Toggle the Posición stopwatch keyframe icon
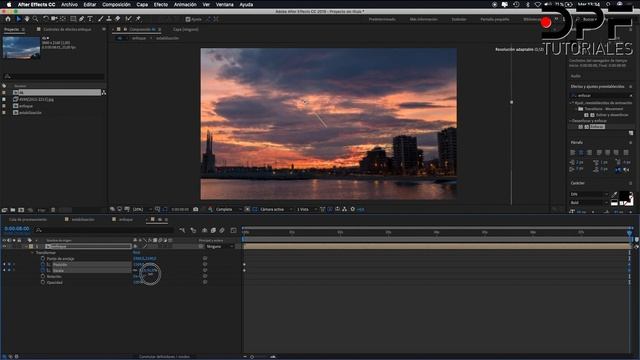 pyautogui.click(x=43, y=264)
